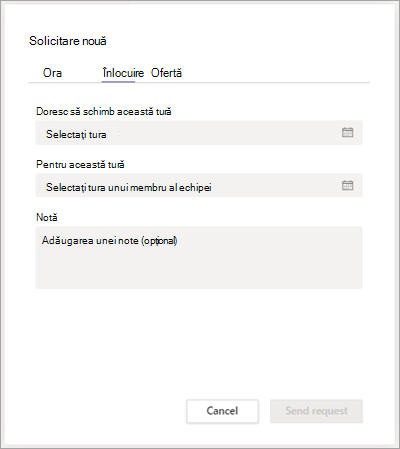
Task: Click calendar icon in team member shift field
Action: [x=347, y=185]
